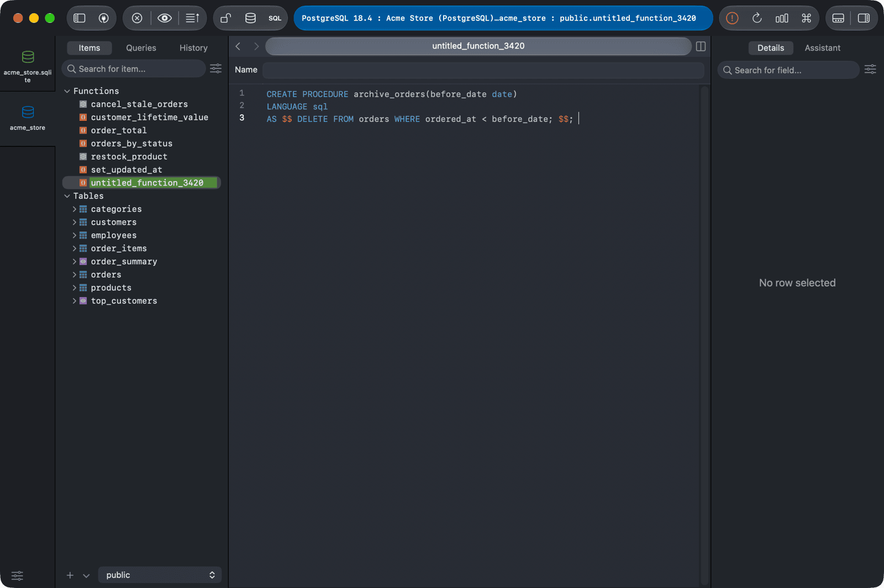This screenshot has height=588, width=884.
Task: Toggle the unlock padlock icon
Action: (x=225, y=18)
